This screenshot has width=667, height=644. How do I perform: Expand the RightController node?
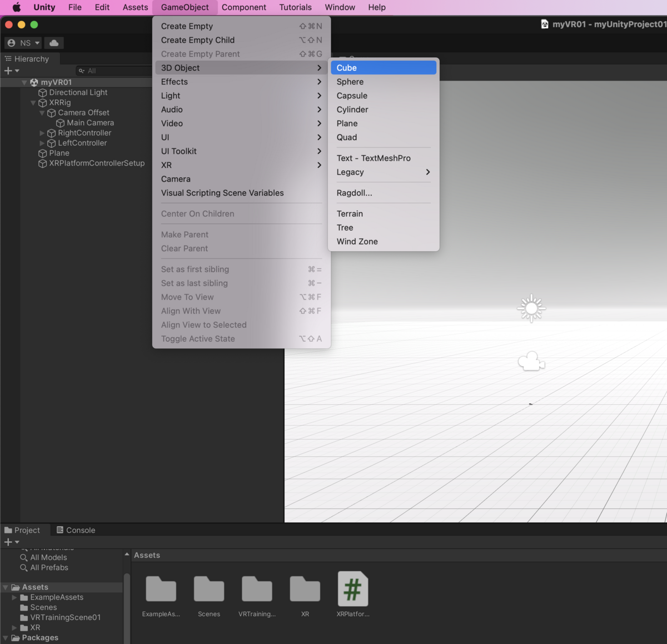(x=42, y=133)
